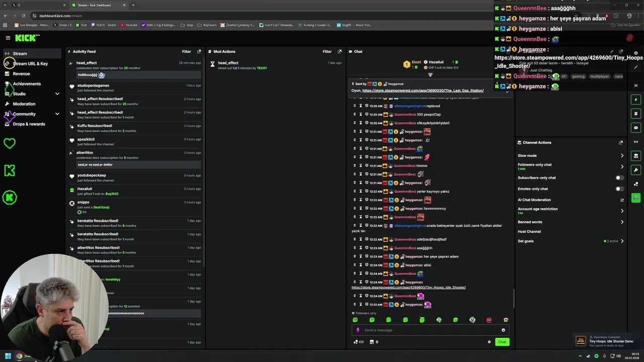Open Stream URL & Key in sidebar

pyautogui.click(x=32, y=64)
